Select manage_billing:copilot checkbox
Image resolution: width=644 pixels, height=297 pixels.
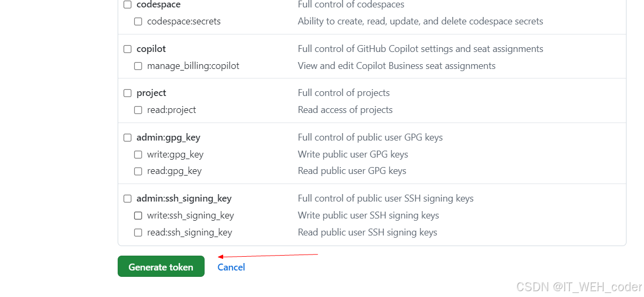138,66
